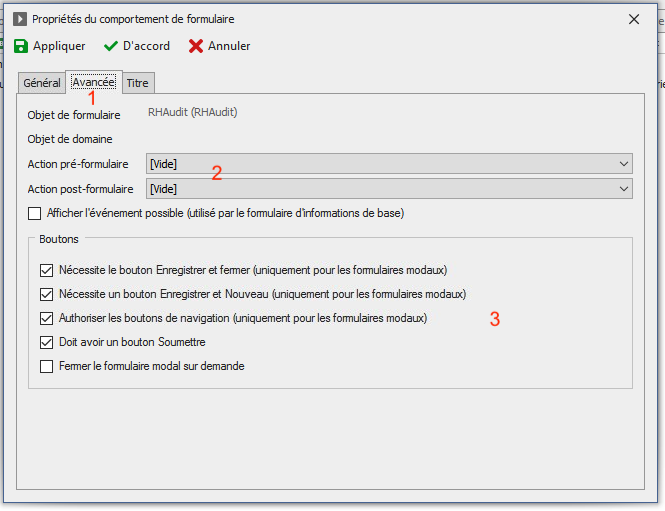Enable Afficher l'événement possible checkbox
The width and height of the screenshot is (665, 511).
[x=35, y=213]
